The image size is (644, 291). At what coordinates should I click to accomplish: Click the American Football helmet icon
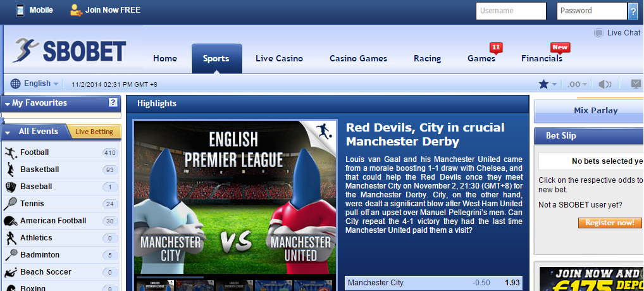pos(10,221)
